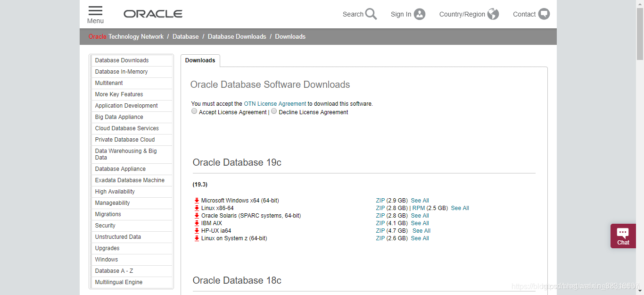Click the scrollbar up arrow
This screenshot has height=295, width=644.
click(640, 4)
